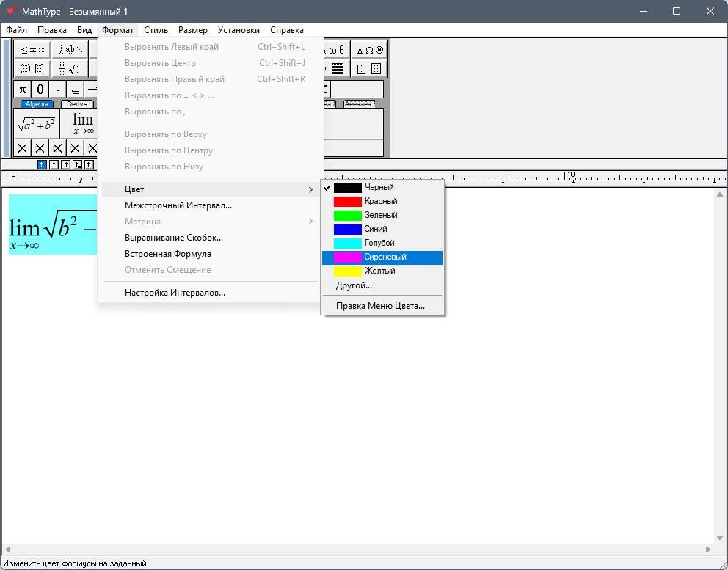Open the lowercase Greek characters palette (λ ω θ)
Screen dimensions: 728x570
point(336,50)
